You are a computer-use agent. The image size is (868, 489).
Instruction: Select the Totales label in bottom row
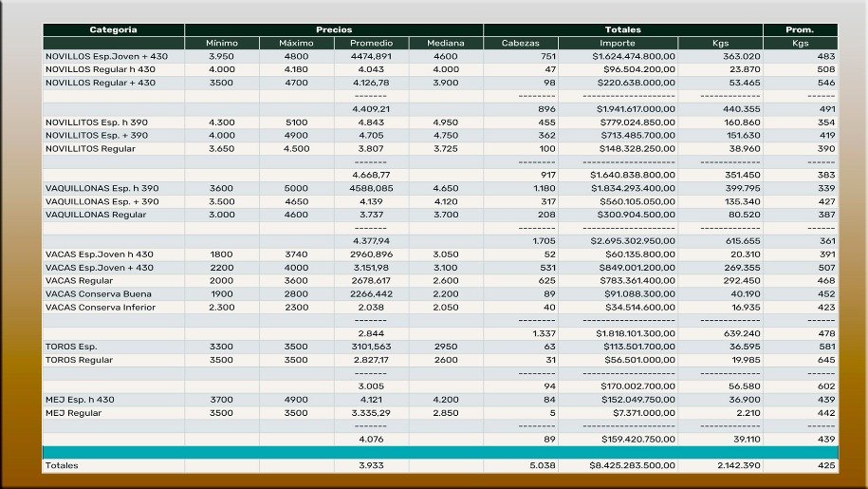click(x=62, y=465)
